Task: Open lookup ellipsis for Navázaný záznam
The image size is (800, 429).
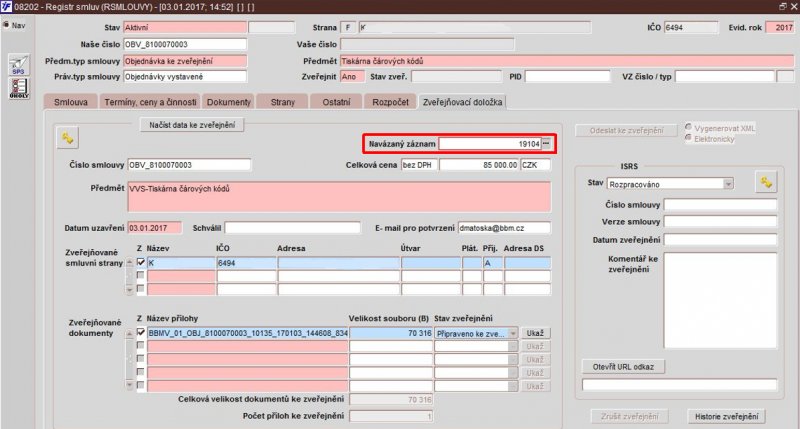Action: click(546, 145)
